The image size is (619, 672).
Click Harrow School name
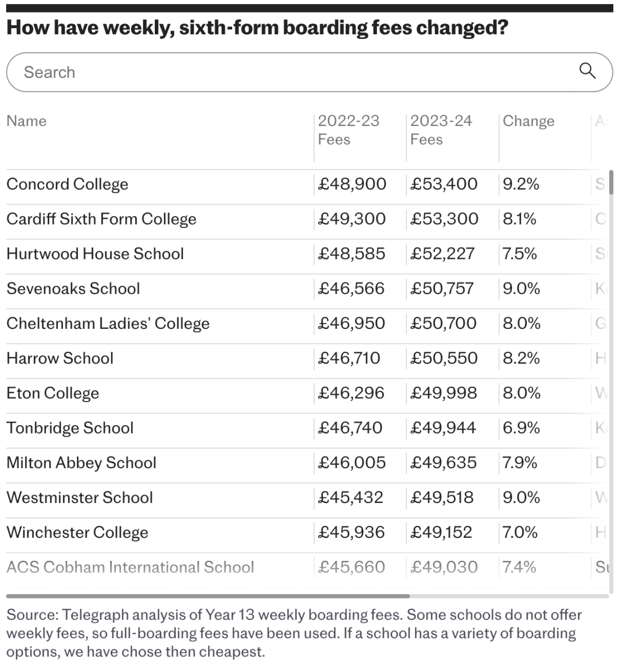pyautogui.click(x=60, y=359)
